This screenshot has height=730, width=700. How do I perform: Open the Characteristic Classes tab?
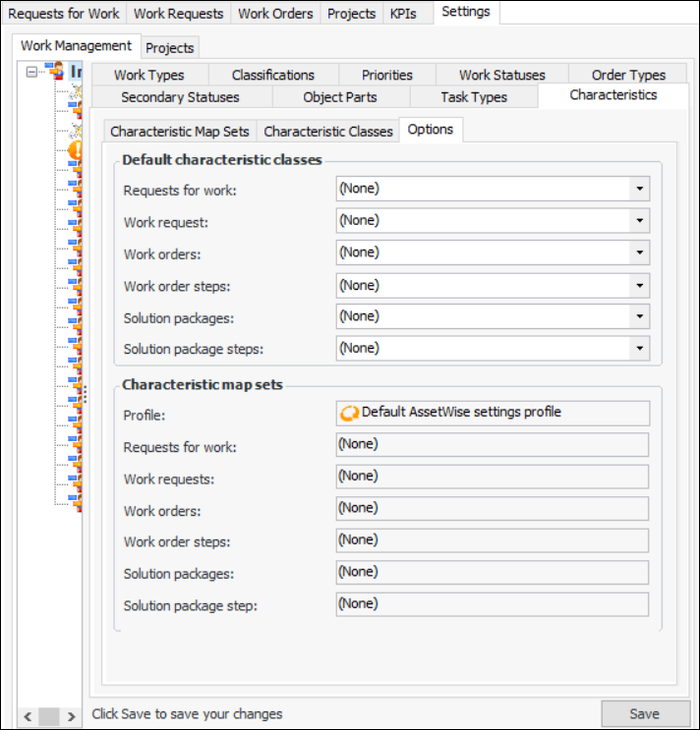[x=328, y=132]
